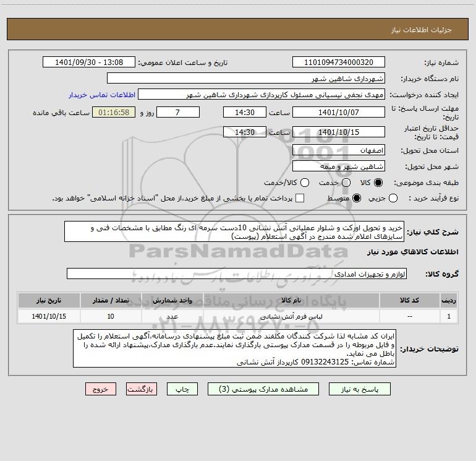Click delivery city field شاهین شهر و میمه

(x=339, y=166)
